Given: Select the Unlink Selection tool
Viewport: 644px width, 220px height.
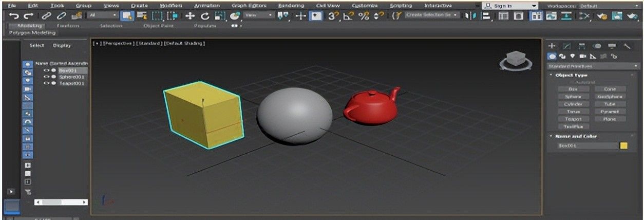Looking at the screenshot, I should point(61,16).
